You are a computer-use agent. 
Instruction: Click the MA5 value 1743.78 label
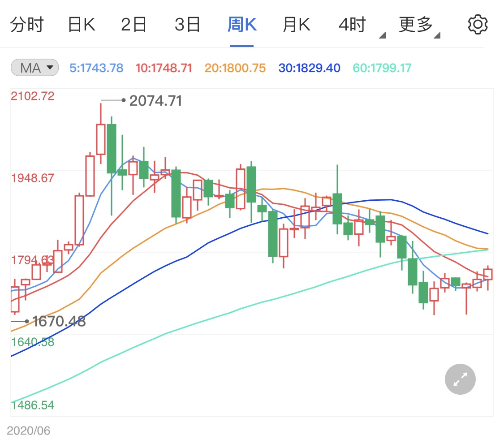click(96, 68)
